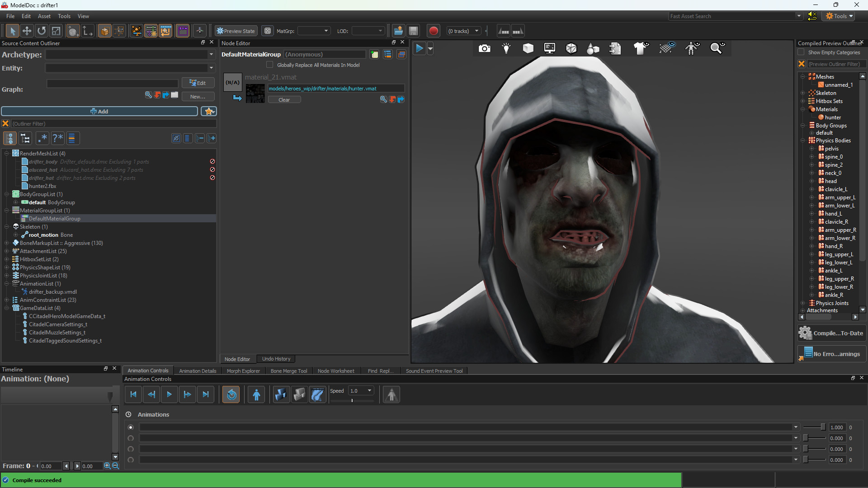The height and width of the screenshot is (488, 868).
Task: Expand the Skeleton node in Compiled Preview Outline
Action: point(802,93)
